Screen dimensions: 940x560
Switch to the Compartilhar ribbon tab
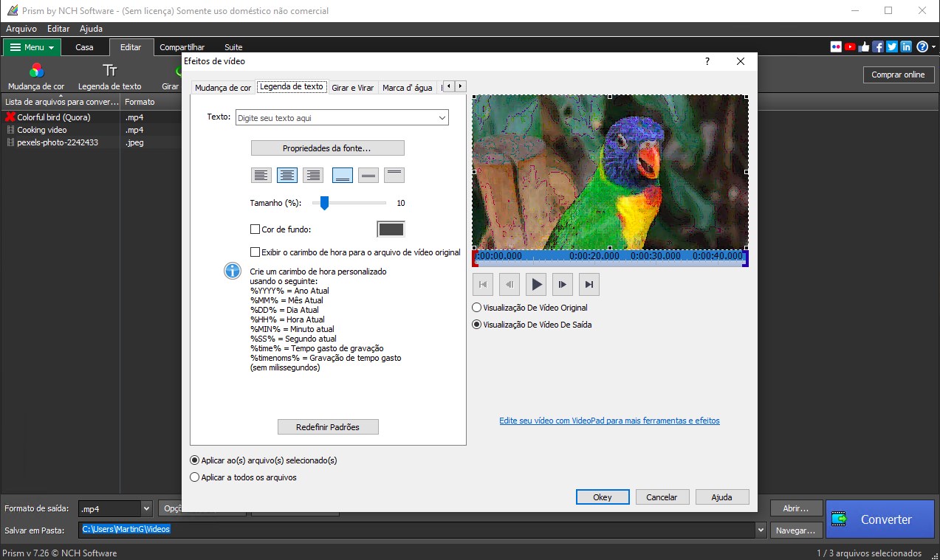coord(182,47)
